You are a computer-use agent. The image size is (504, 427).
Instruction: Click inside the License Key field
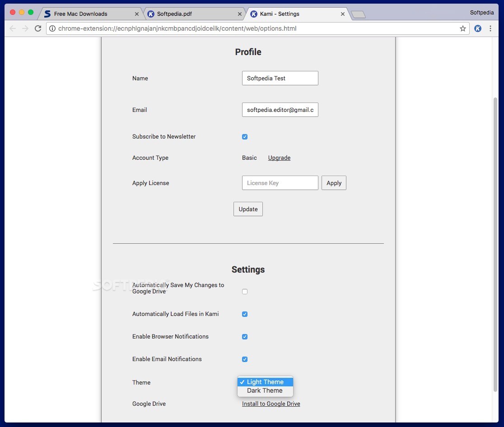(x=280, y=183)
